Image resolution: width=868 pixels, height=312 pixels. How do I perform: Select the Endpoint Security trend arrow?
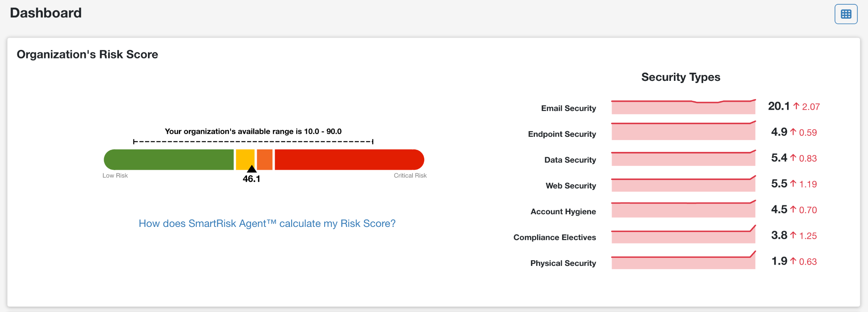(793, 132)
